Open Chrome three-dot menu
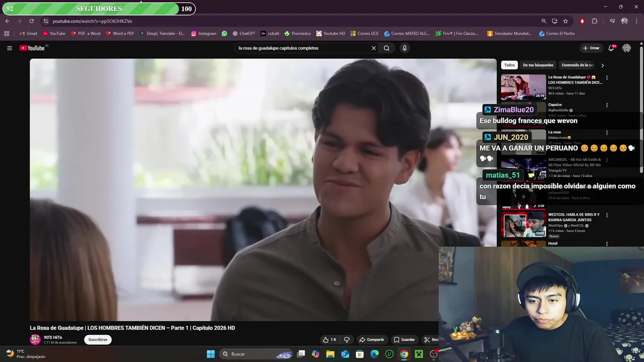 coord(636,21)
